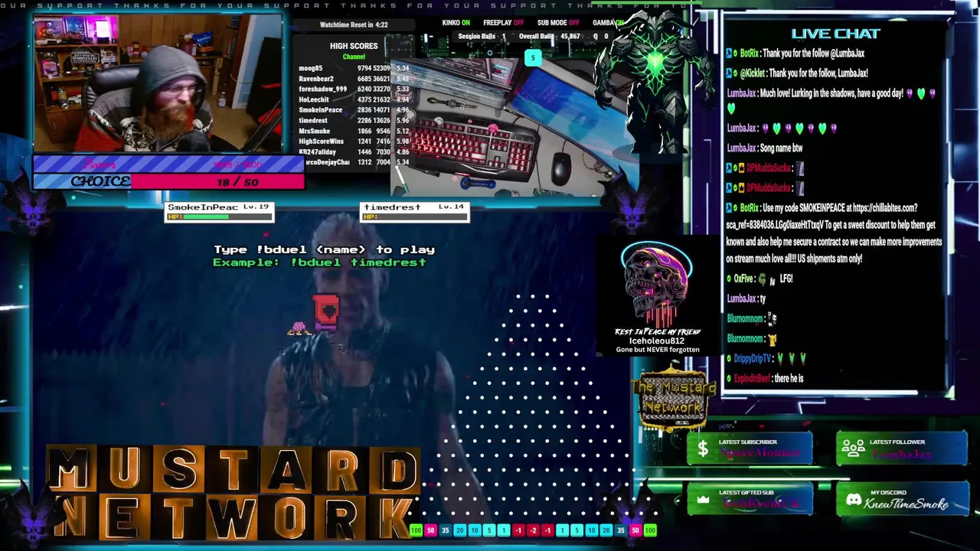Click the people icon on Latest Follower
Viewport: 980px width, 551px height.
pyautogui.click(x=852, y=449)
